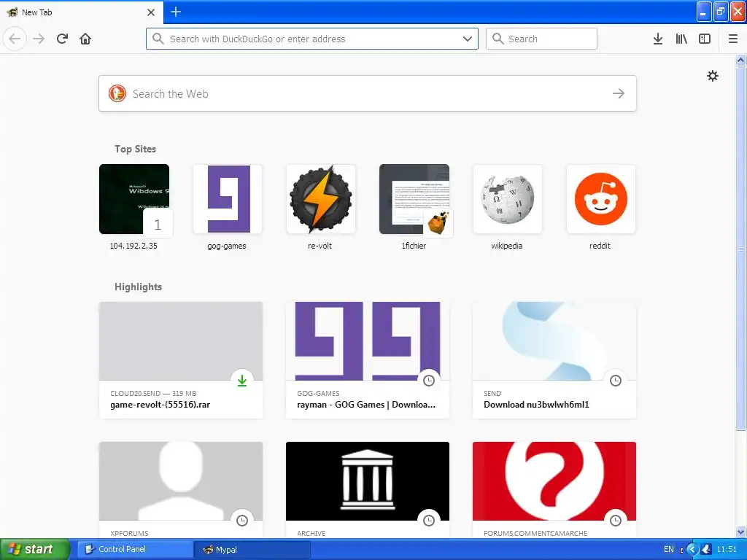
Task: Open a new tab with plus button
Action: [175, 12]
